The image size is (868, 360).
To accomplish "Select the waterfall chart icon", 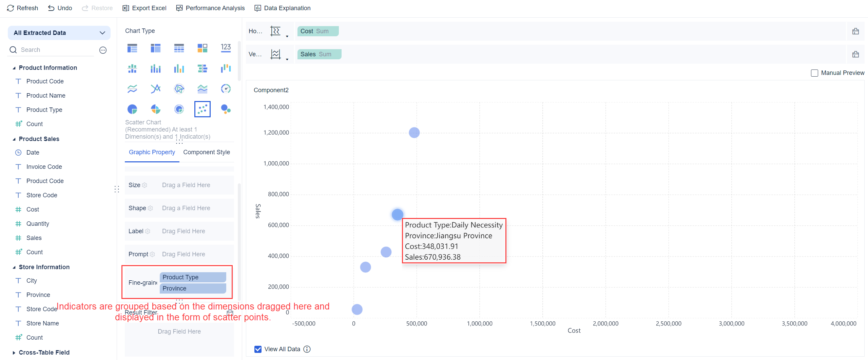I will [226, 68].
